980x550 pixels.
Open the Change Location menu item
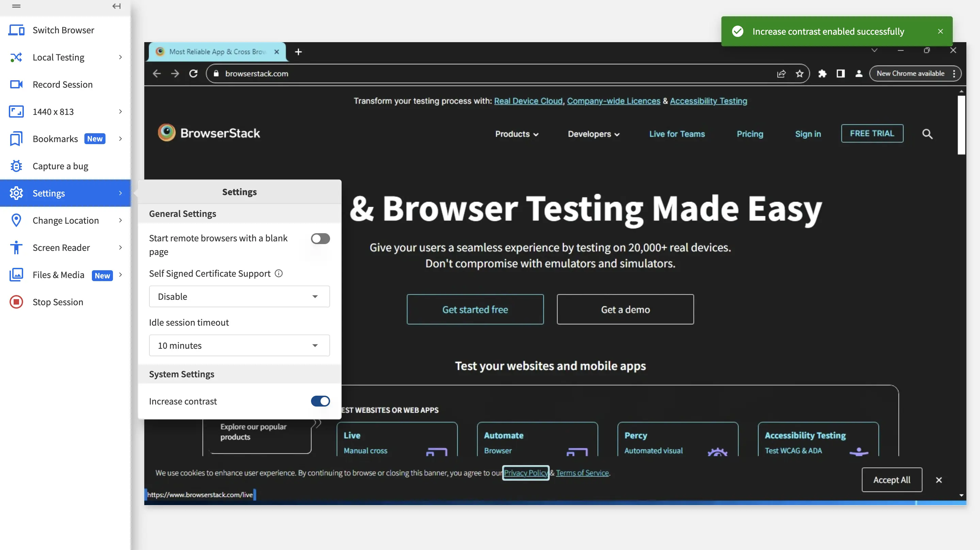(x=65, y=221)
